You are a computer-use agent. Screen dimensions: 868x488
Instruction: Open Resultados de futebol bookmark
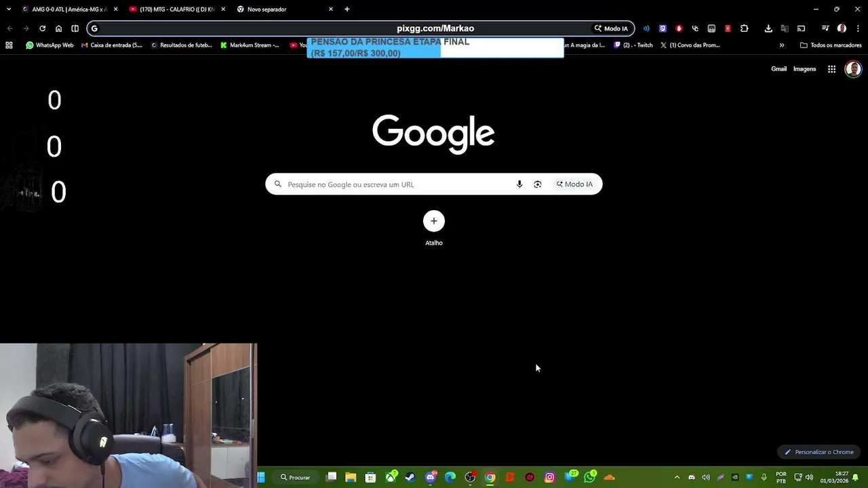click(x=181, y=45)
